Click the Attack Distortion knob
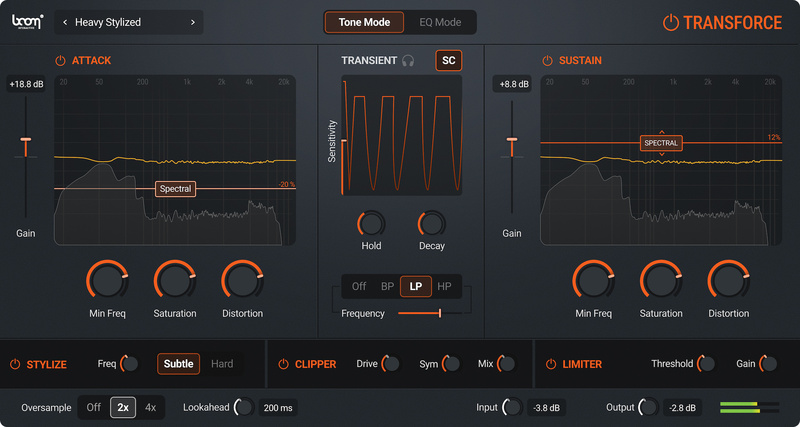800x427 pixels. pyautogui.click(x=242, y=281)
